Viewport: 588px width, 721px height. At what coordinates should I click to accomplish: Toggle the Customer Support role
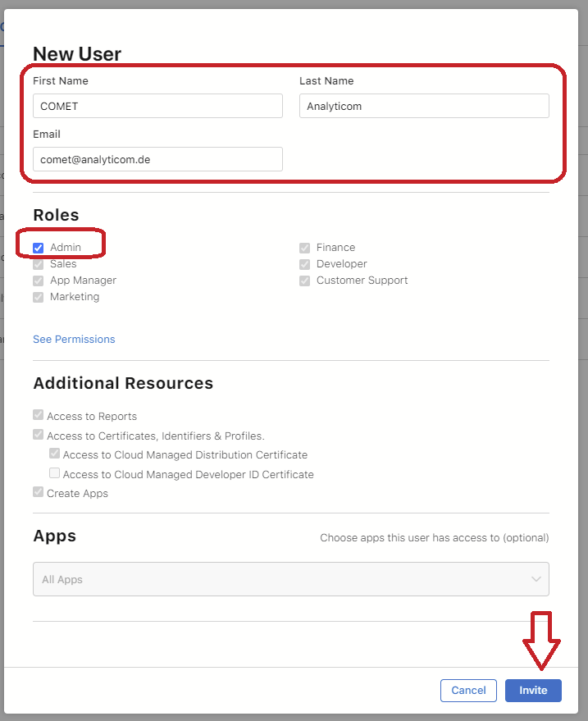click(x=305, y=281)
